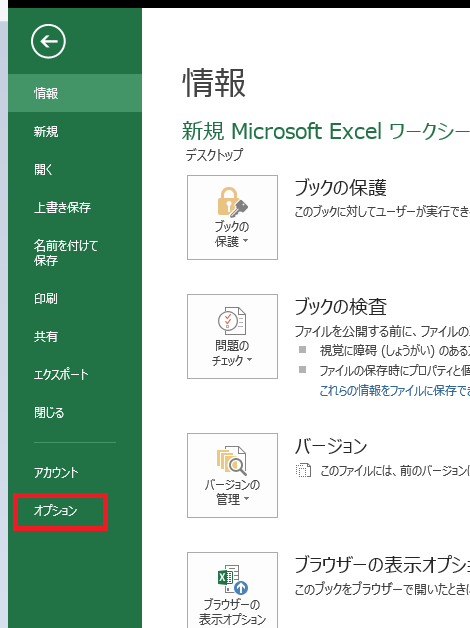Click the back arrow to exit backstage
470x628 pixels.
tap(48, 41)
